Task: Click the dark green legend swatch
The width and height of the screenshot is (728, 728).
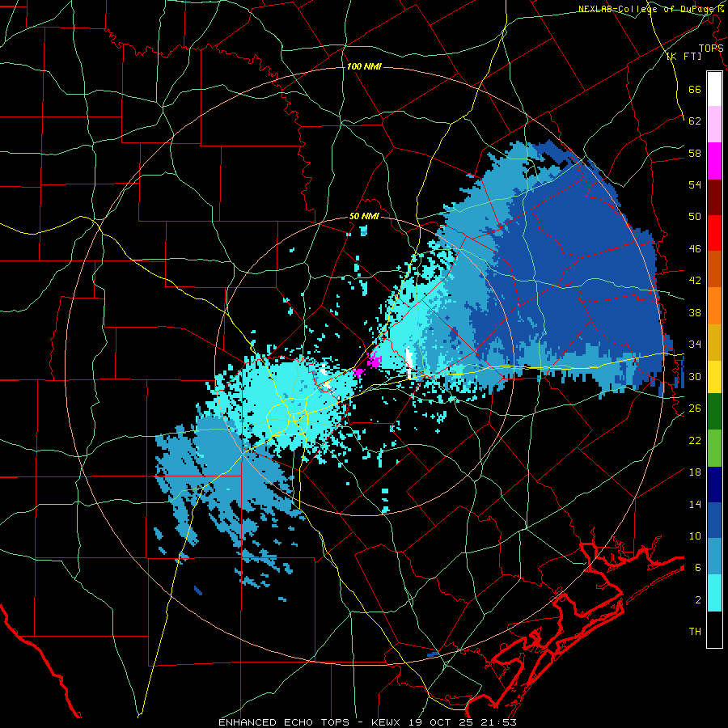Action: click(714, 412)
